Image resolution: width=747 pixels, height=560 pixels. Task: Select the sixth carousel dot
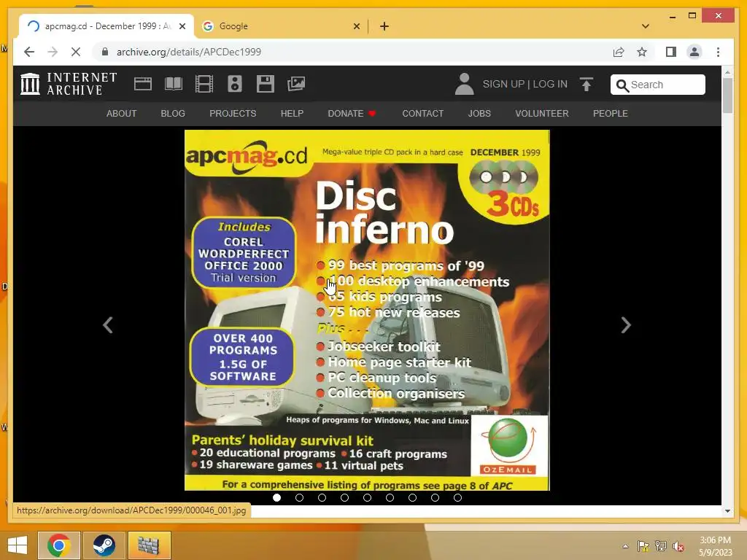(x=390, y=497)
